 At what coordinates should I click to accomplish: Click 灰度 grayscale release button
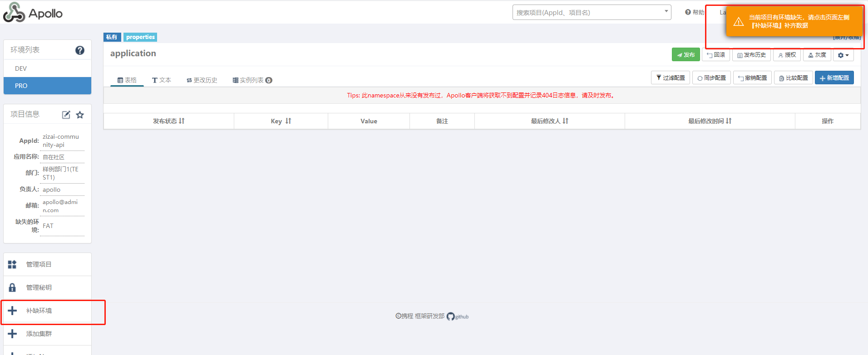(x=817, y=55)
